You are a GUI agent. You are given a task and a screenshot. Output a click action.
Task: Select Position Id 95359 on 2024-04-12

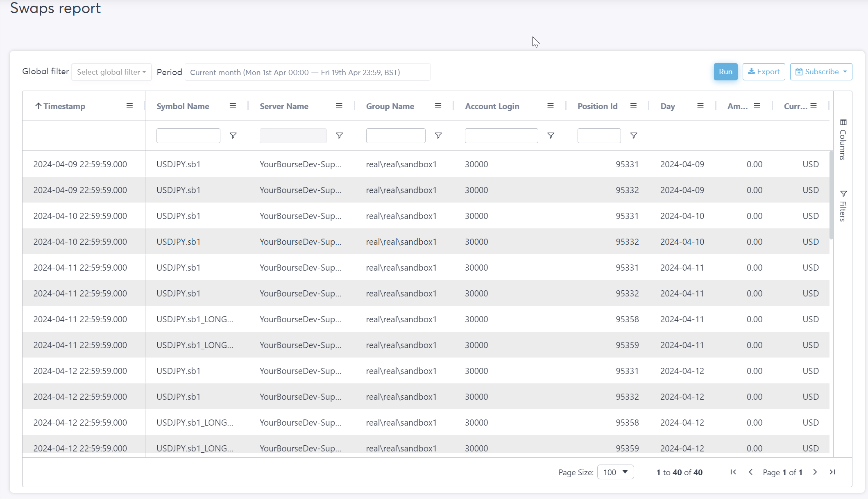[x=627, y=448]
